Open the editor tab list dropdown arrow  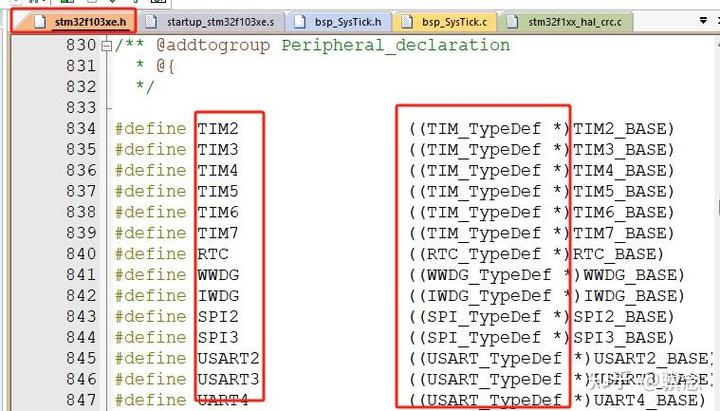(x=703, y=21)
